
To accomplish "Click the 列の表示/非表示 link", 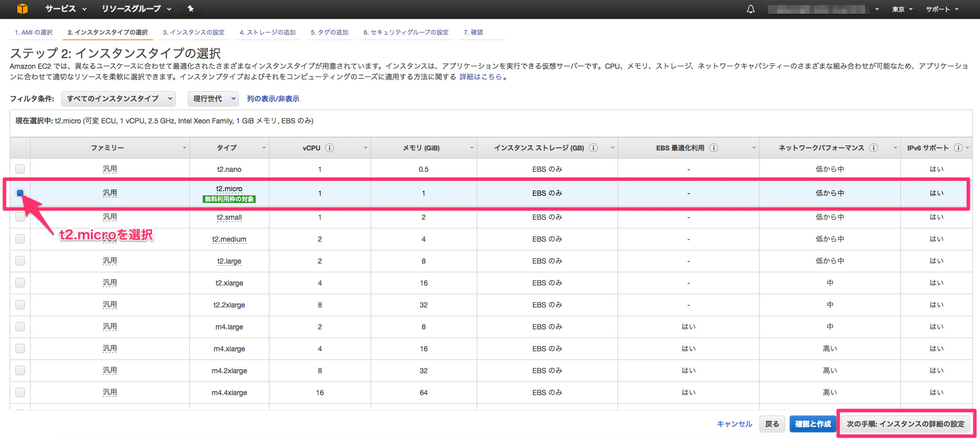I will [x=273, y=99].
